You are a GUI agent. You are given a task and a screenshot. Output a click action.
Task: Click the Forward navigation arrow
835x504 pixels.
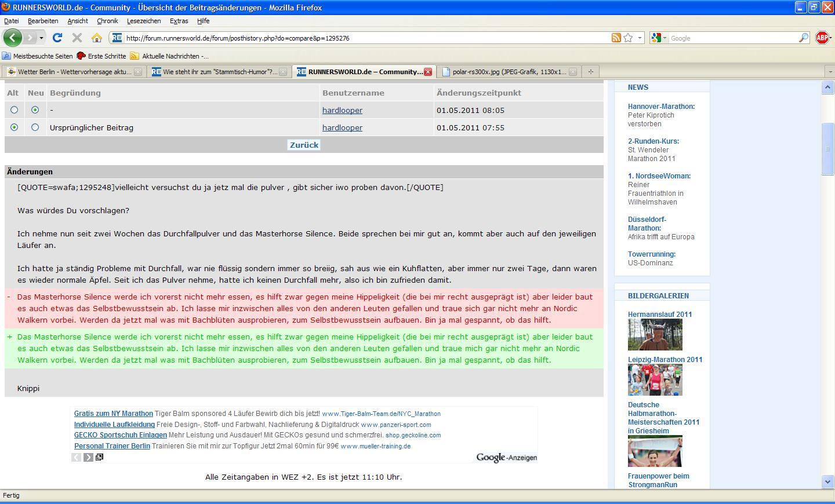click(x=30, y=38)
